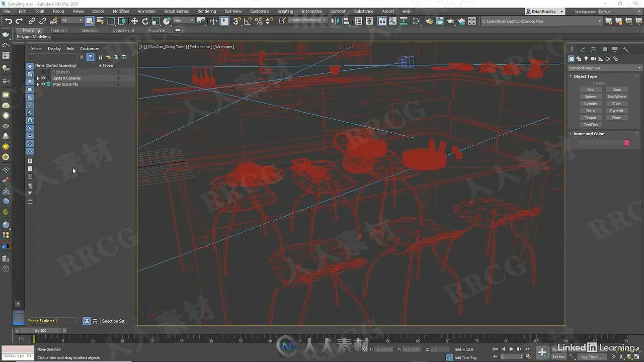Open the Utilities wrench tab
The height and width of the screenshot is (362, 644).
pyautogui.click(x=625, y=49)
